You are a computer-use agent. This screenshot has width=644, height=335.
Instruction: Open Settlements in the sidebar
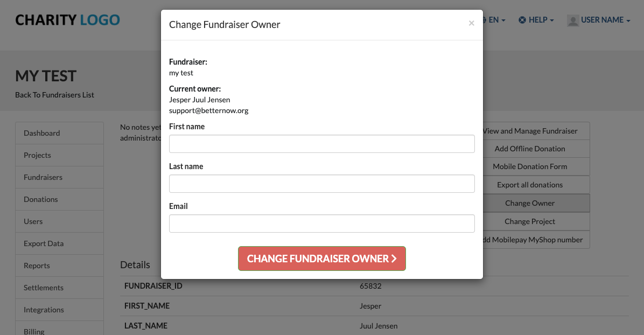[60, 288]
